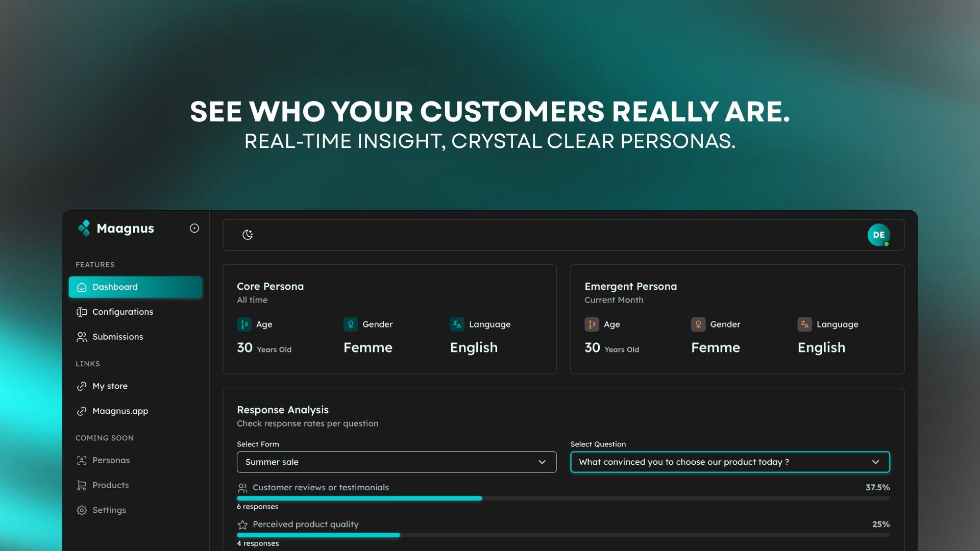Open Submissions in the sidebar
The image size is (980, 551).
tap(117, 337)
